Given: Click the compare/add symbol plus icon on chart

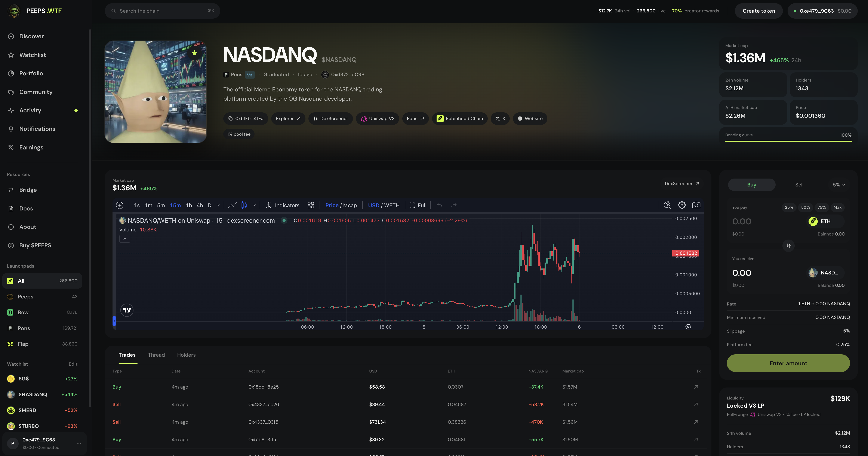Looking at the screenshot, I should pos(120,205).
